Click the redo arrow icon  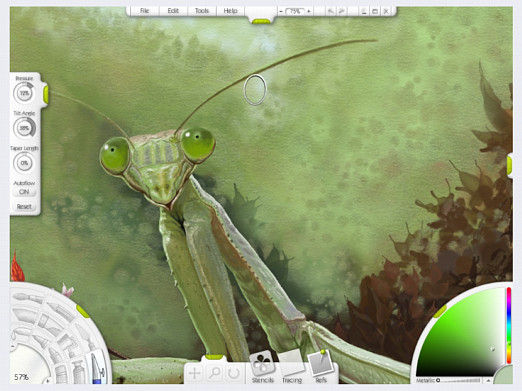(x=341, y=11)
